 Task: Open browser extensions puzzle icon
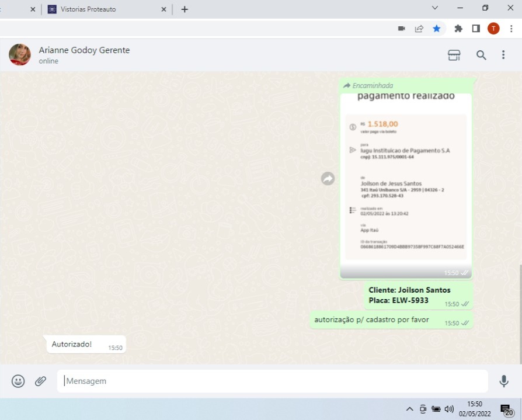click(458, 29)
